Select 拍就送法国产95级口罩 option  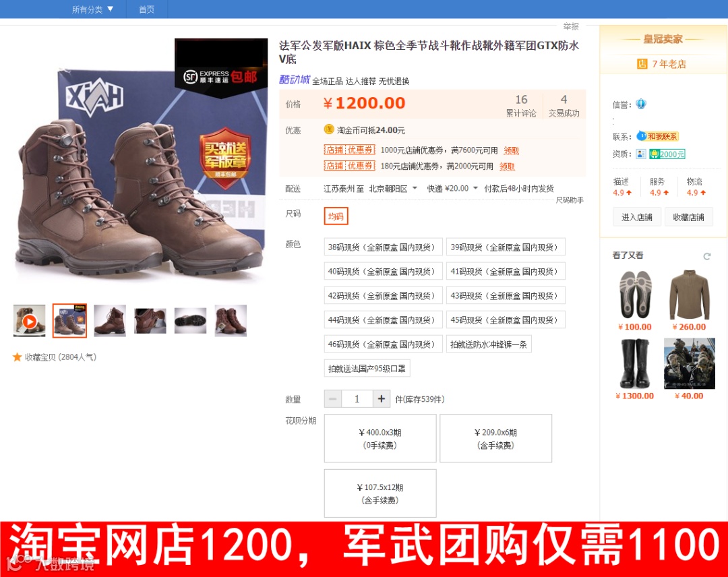coord(367,369)
